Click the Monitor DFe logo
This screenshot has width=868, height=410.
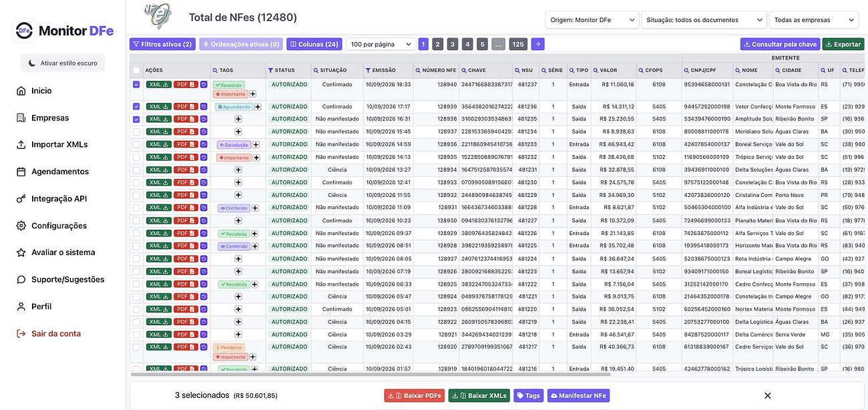(64, 31)
